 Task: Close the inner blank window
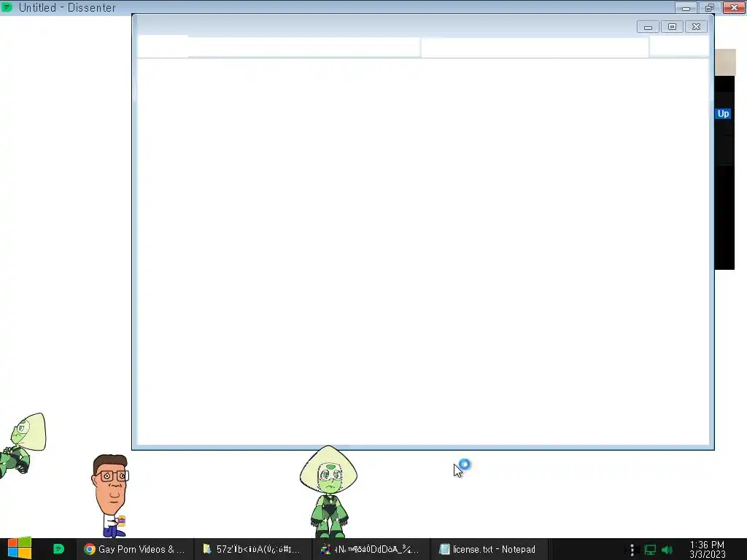click(x=696, y=27)
